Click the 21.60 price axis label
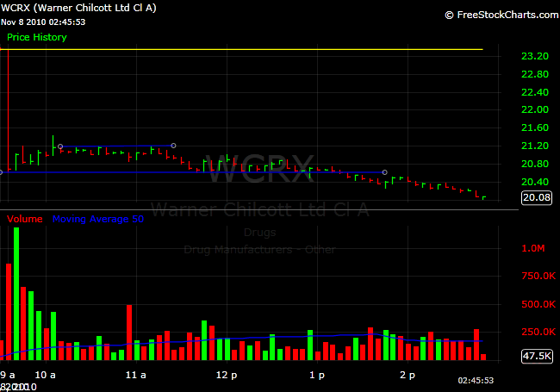 coord(535,128)
